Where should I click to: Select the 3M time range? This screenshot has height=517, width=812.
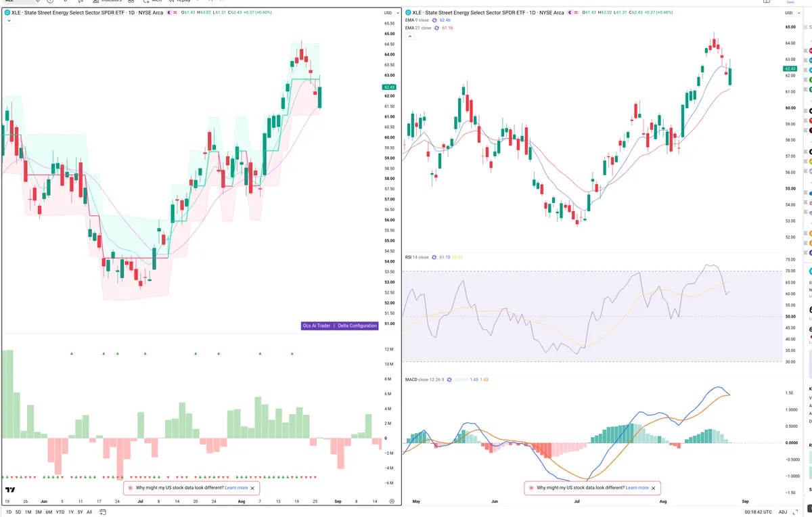tap(39, 512)
